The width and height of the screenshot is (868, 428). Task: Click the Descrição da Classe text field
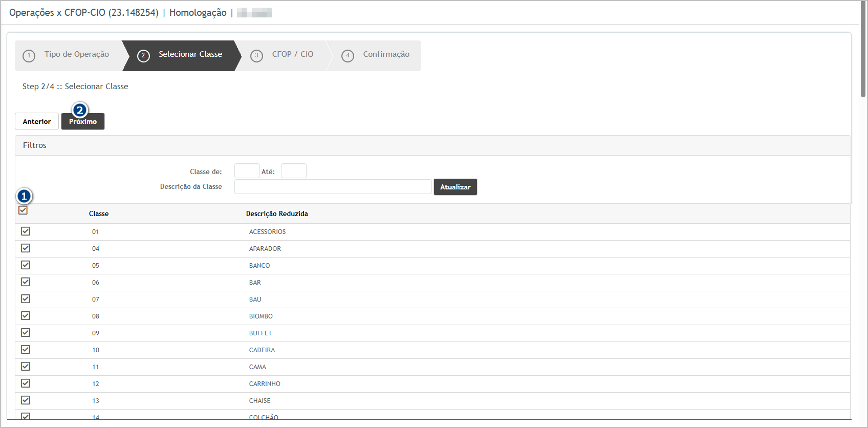click(x=333, y=187)
